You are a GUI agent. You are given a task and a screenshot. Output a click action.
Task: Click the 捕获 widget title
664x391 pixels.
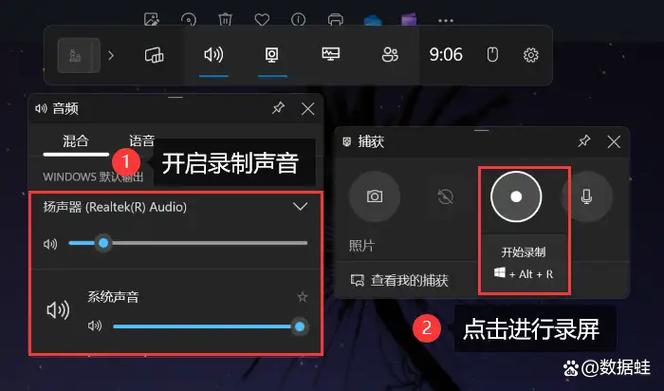[371, 141]
